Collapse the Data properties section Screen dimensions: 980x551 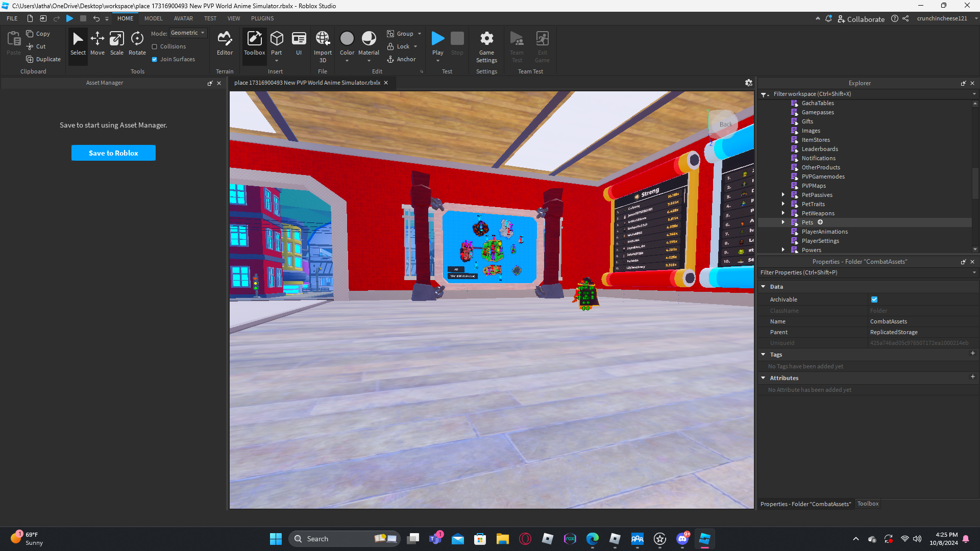pos(764,287)
